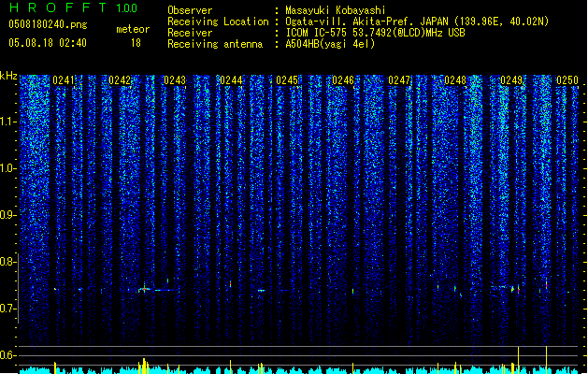
Task: Click the HROFFT 1.0.0 title text
Action: tap(73, 7)
